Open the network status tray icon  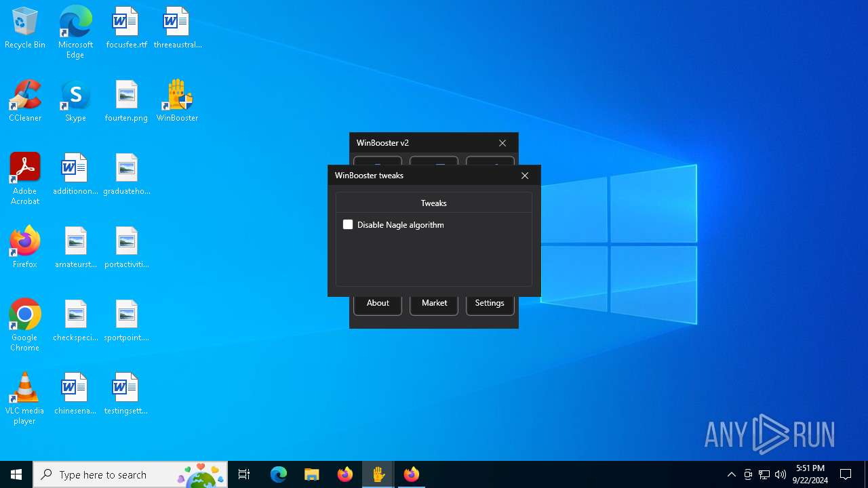pyautogui.click(x=764, y=474)
